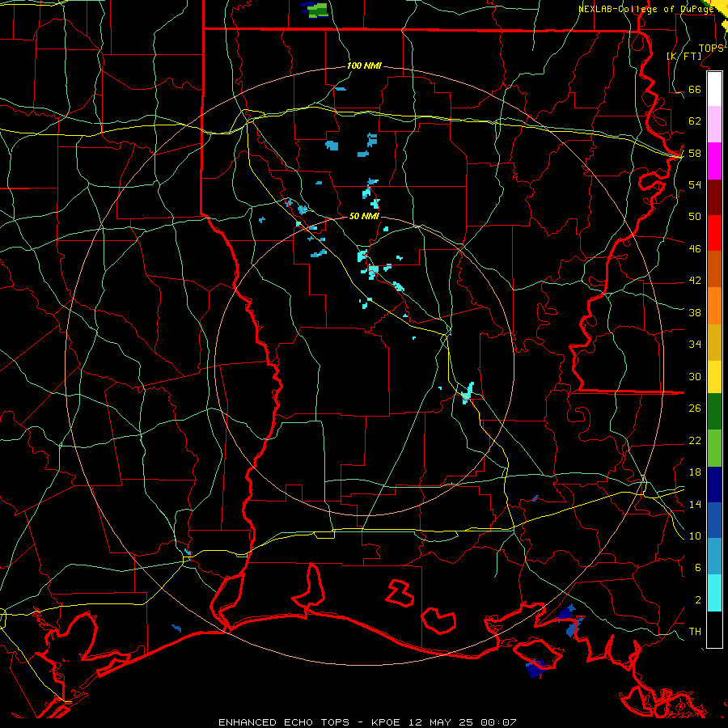The width and height of the screenshot is (728, 728).
Task: Click the legend value "10"
Action: point(695,536)
